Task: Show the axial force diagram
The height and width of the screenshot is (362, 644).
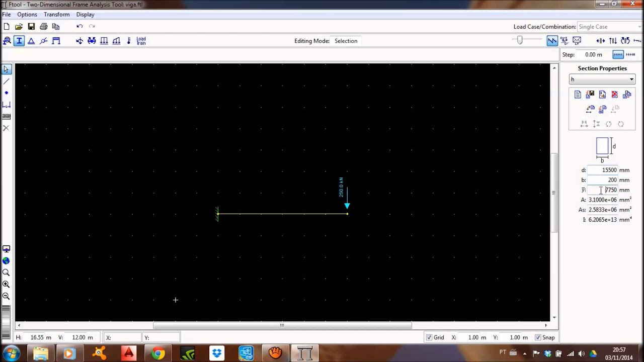Action: pyautogui.click(x=601, y=41)
